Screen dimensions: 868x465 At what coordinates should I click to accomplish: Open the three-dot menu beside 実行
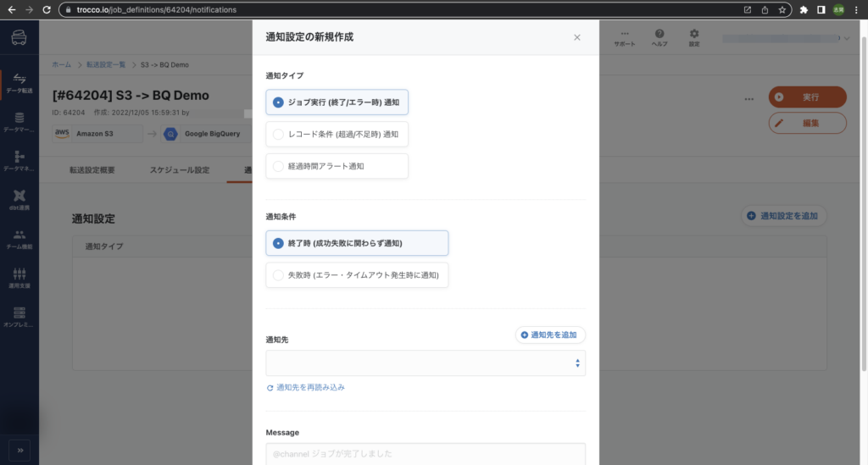coord(748,98)
